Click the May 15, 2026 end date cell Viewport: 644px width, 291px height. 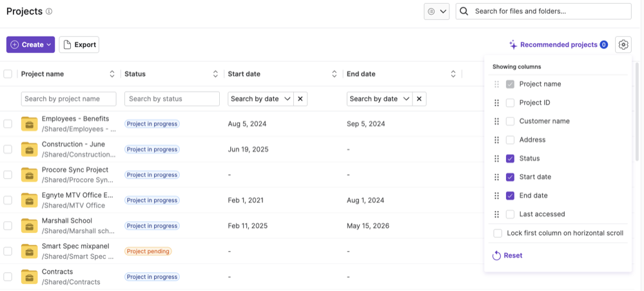368,226
